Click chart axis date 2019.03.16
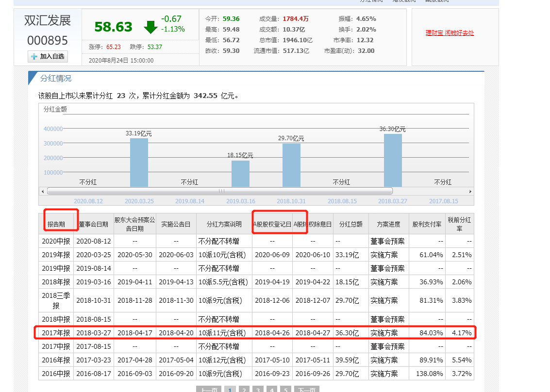The image size is (550, 392). point(241,201)
